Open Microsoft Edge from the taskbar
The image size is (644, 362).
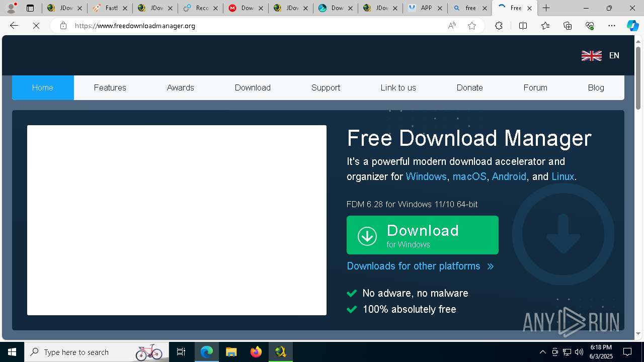207,352
